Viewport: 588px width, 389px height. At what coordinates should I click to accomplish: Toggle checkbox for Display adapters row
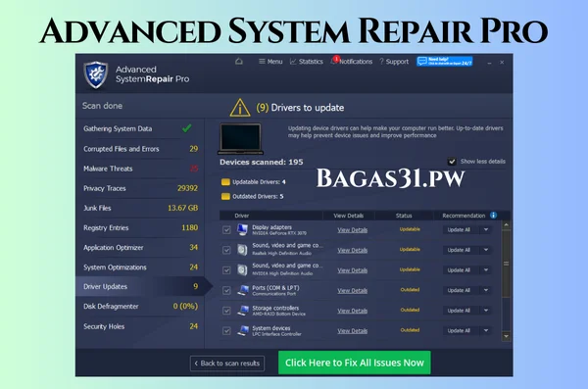coord(226,229)
